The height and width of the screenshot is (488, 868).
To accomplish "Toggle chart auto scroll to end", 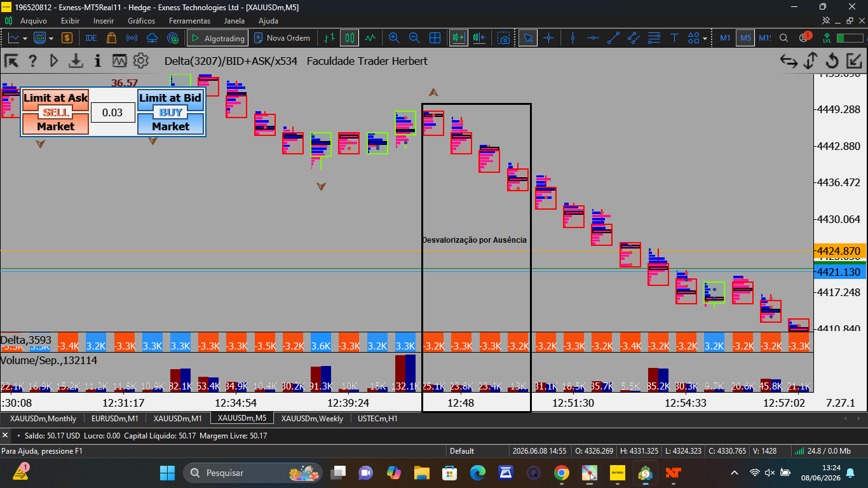I will tap(458, 38).
